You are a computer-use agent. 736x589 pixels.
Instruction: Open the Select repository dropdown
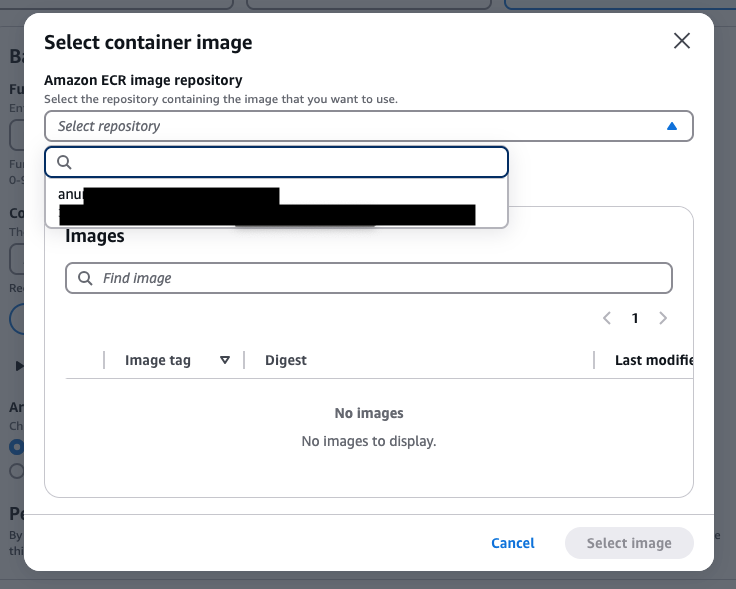(368, 126)
